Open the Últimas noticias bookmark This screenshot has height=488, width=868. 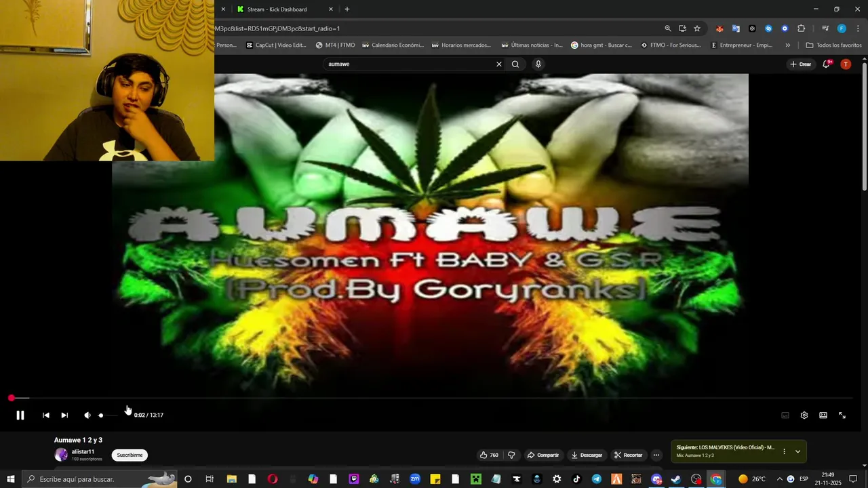(x=532, y=45)
